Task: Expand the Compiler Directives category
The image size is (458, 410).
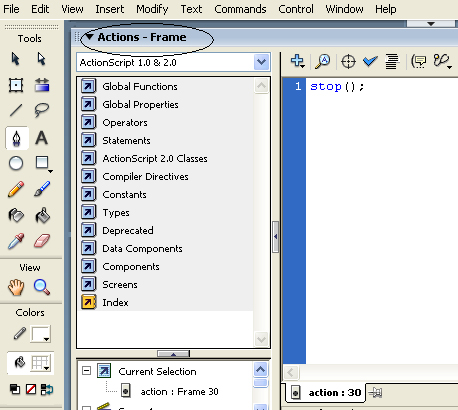Action: pos(145,177)
